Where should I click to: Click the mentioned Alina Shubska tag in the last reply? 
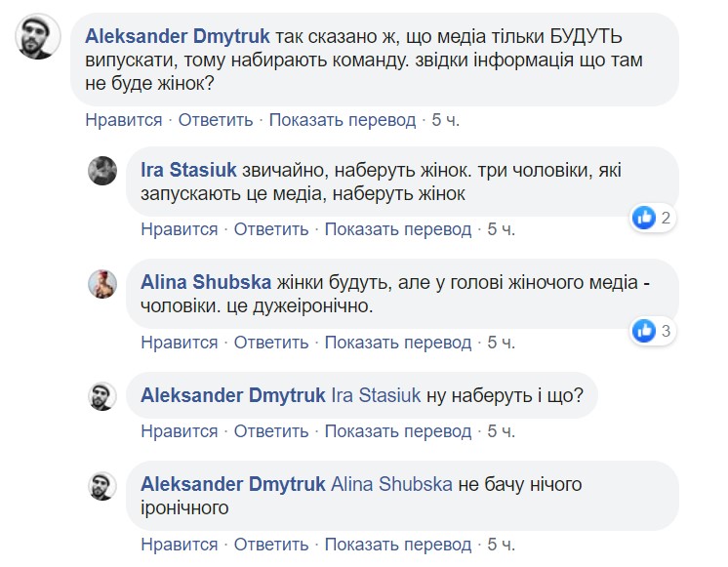tap(390, 484)
